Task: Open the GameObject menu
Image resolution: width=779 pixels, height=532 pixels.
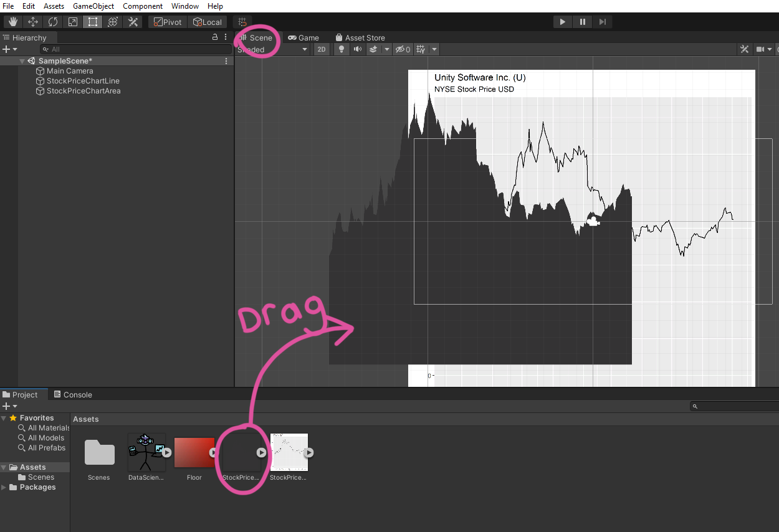Action: click(93, 6)
